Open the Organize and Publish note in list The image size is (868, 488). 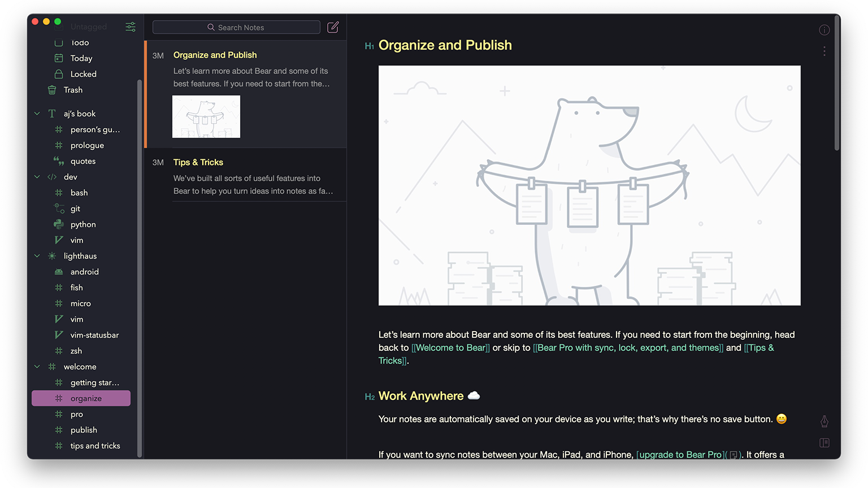pyautogui.click(x=246, y=94)
